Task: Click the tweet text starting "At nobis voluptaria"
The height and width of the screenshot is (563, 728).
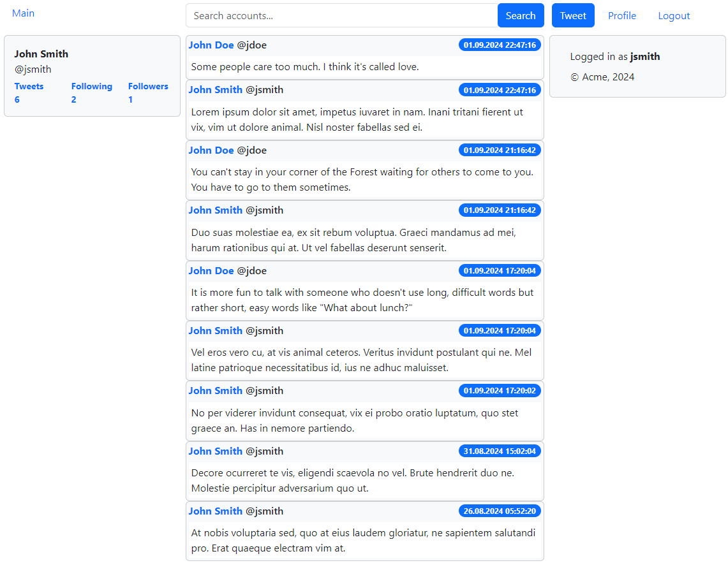Action: tap(363, 540)
